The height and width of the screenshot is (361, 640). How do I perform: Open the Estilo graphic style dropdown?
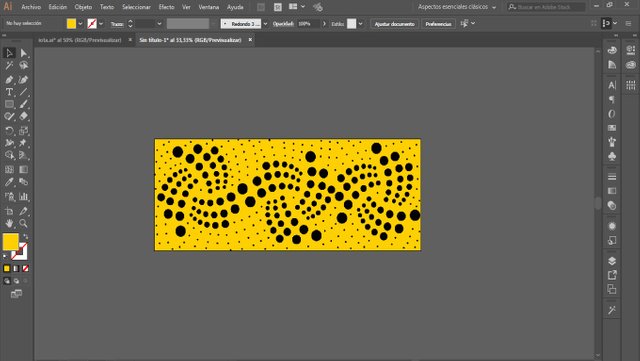[x=360, y=24]
